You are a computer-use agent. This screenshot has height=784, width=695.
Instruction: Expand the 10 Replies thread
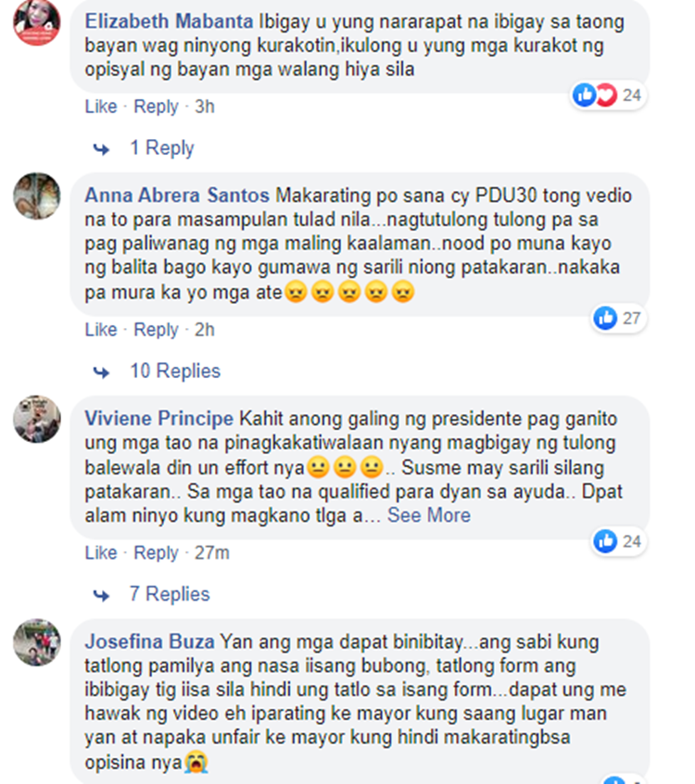[175, 371]
